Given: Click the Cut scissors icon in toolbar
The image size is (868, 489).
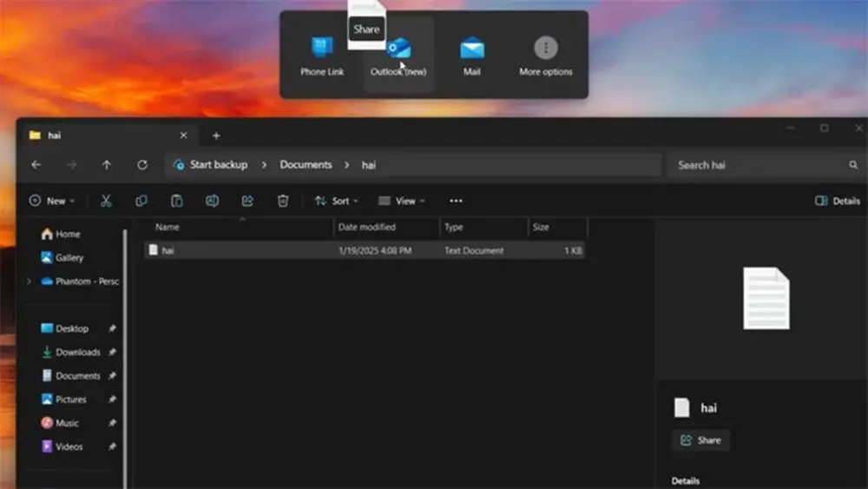Looking at the screenshot, I should click(106, 201).
